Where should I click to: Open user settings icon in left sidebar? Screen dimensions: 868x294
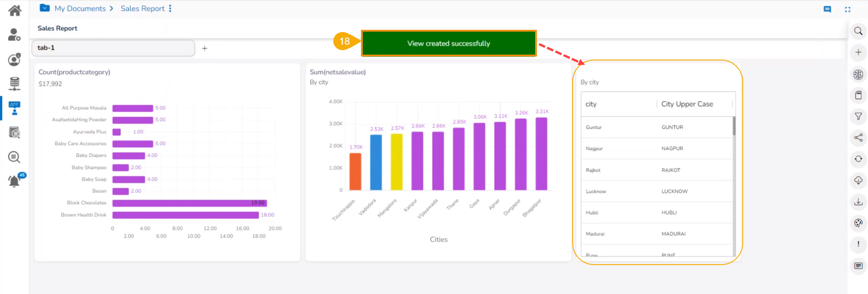coord(14,34)
